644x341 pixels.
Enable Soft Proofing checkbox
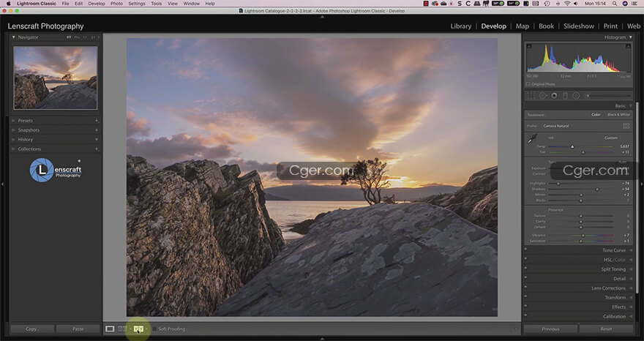pos(154,329)
